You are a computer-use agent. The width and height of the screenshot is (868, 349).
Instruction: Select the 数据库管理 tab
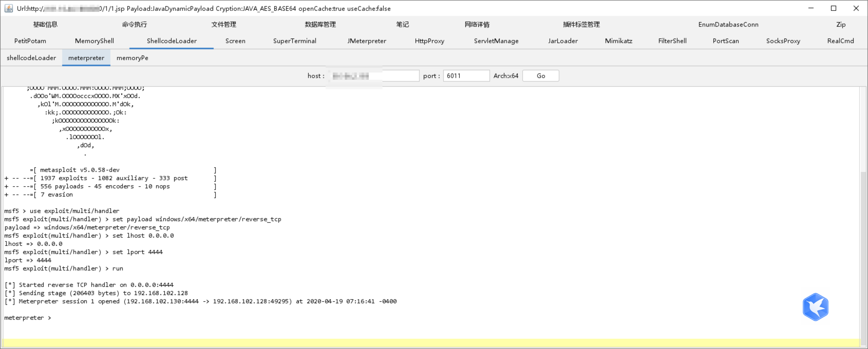click(320, 24)
